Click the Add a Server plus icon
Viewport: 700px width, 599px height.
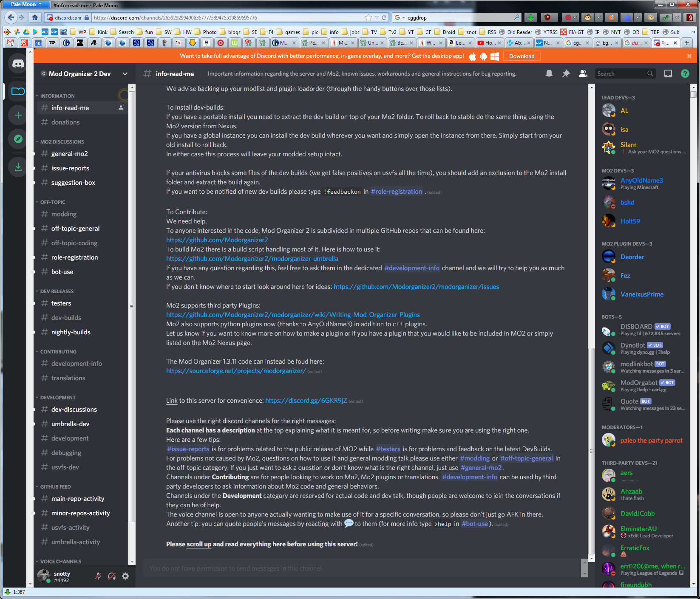pyautogui.click(x=18, y=115)
